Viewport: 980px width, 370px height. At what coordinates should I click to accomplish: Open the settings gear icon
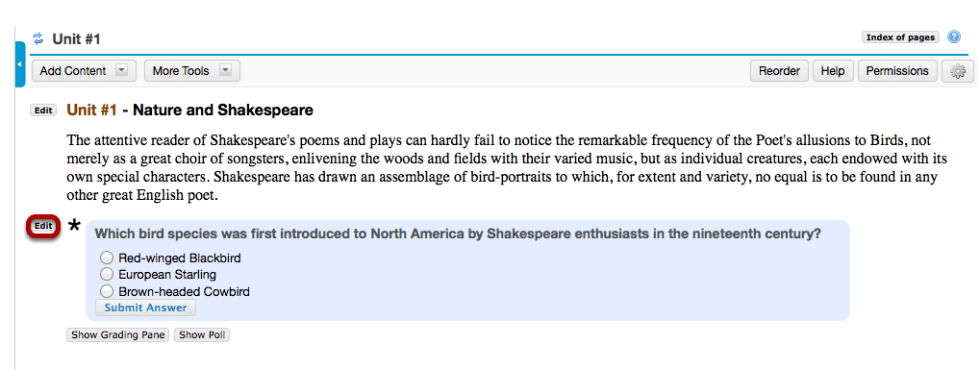958,71
